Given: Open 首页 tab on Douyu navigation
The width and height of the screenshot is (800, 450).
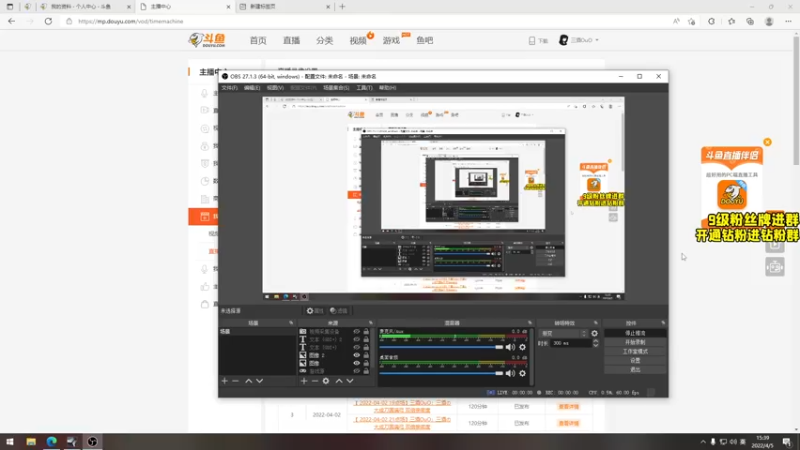Looking at the screenshot, I should click(258, 40).
